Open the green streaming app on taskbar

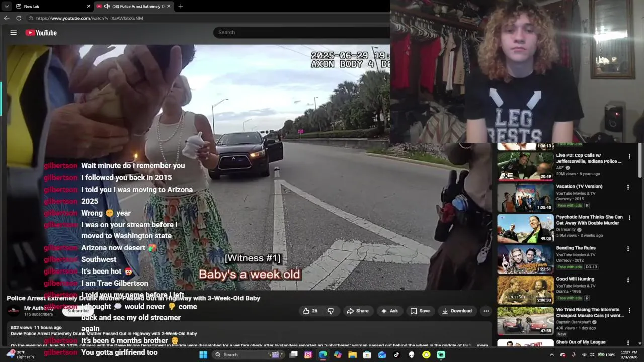point(441,354)
